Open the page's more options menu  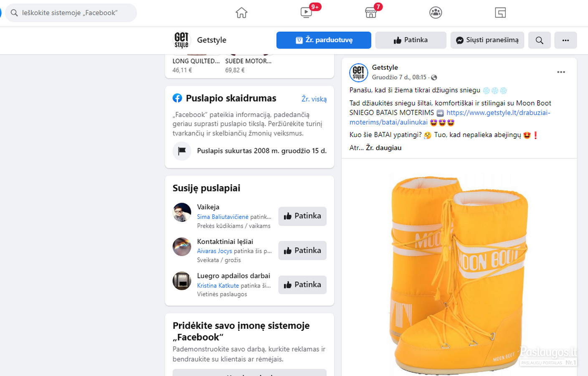tap(565, 40)
